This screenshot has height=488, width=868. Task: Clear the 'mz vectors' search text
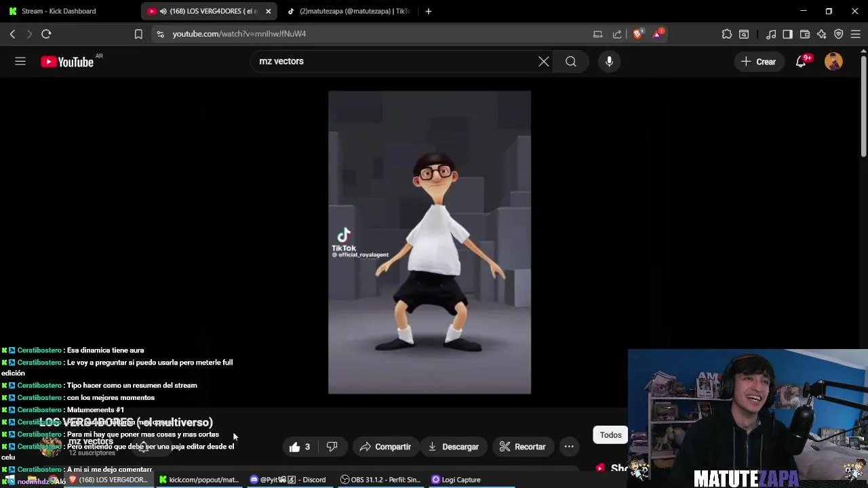point(544,62)
